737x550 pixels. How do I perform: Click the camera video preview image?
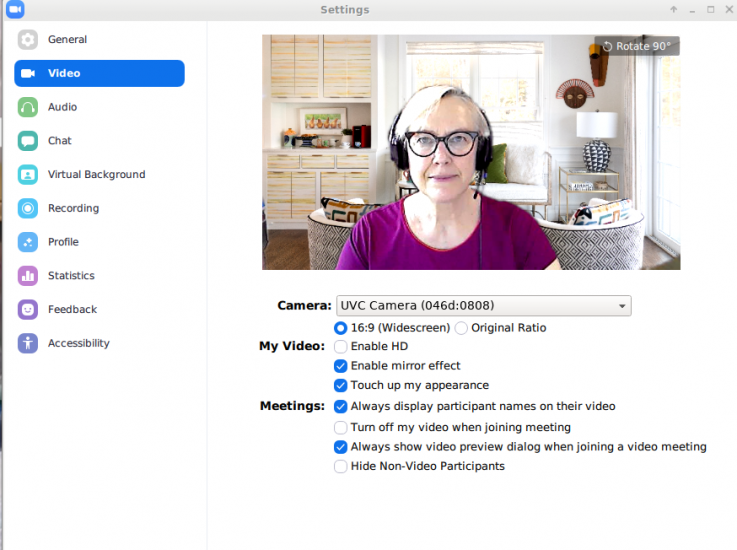[x=471, y=152]
